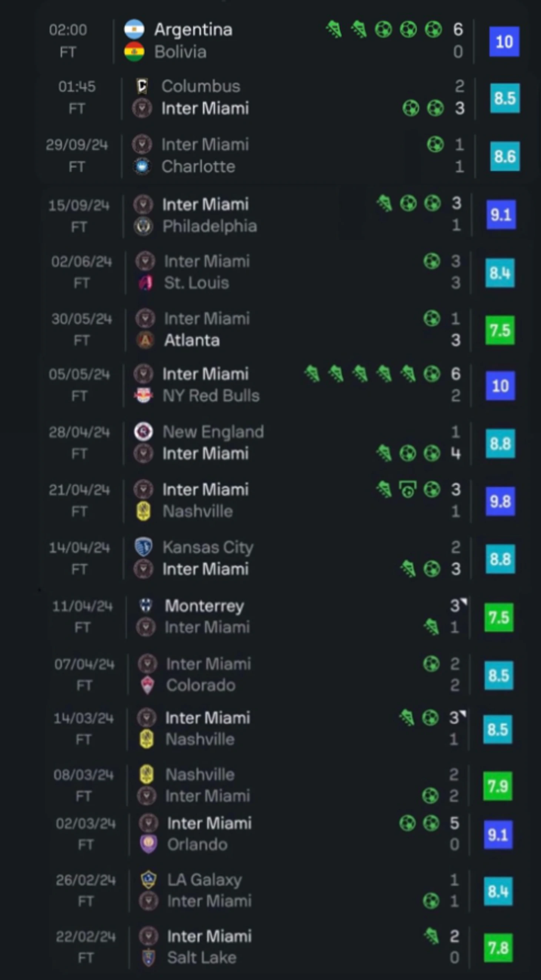Click the Kansas City club crest
The width and height of the screenshot is (541, 980).
pyautogui.click(x=143, y=547)
